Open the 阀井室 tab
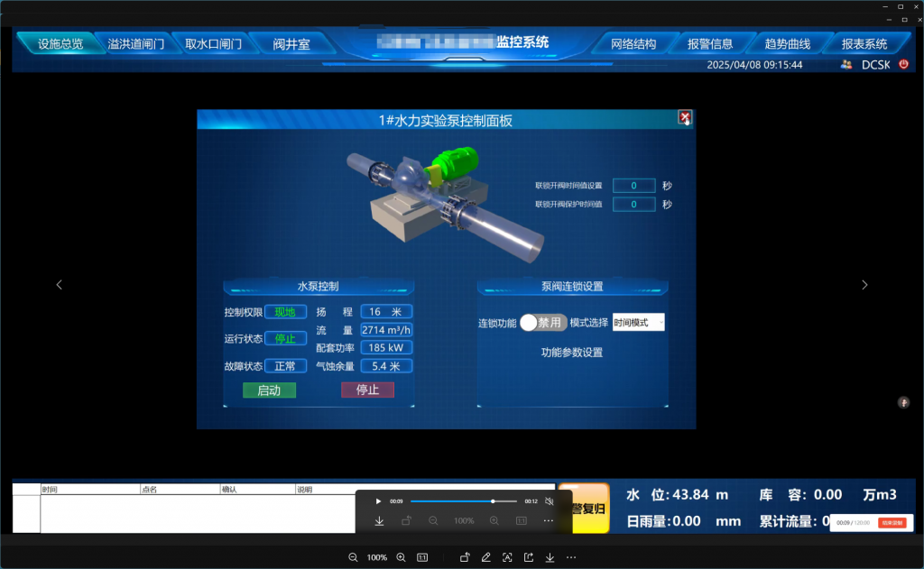This screenshot has height=569, width=924. (291, 43)
